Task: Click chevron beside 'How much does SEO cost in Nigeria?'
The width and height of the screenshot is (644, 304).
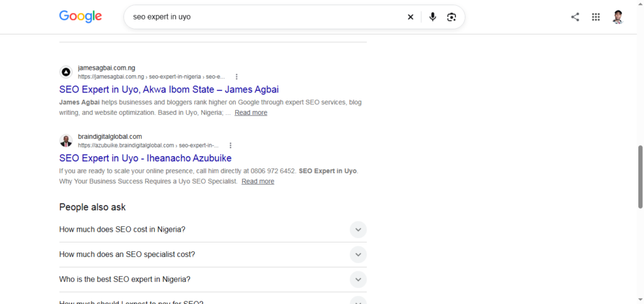Action: tap(358, 230)
